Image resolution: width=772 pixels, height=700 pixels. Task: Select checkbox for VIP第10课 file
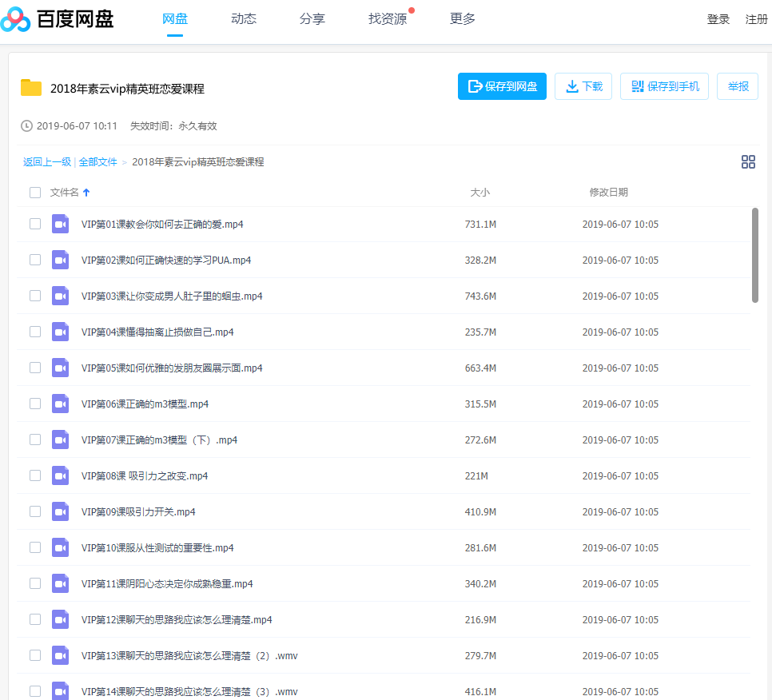click(35, 547)
